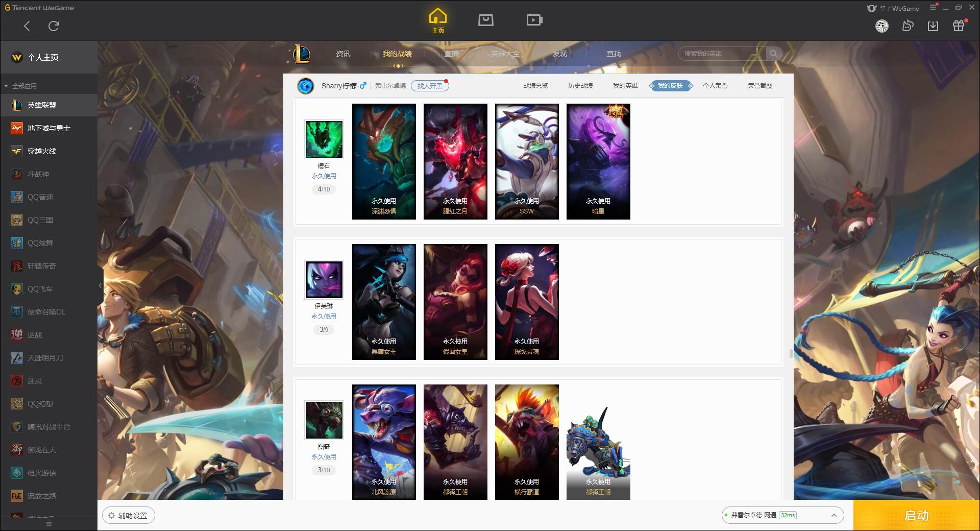The height and width of the screenshot is (531, 980).
Task: Select 枪火游侠 in the sidebar
Action: [x=48, y=473]
